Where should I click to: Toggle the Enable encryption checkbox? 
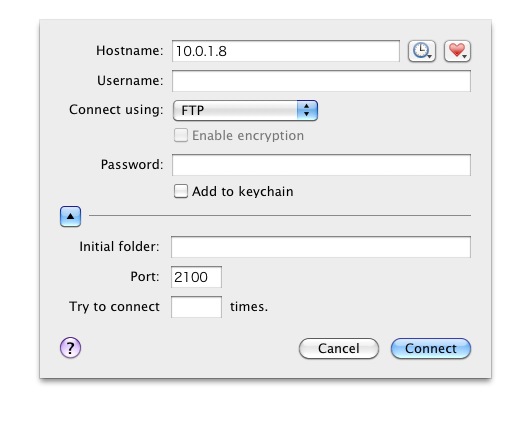[181, 135]
